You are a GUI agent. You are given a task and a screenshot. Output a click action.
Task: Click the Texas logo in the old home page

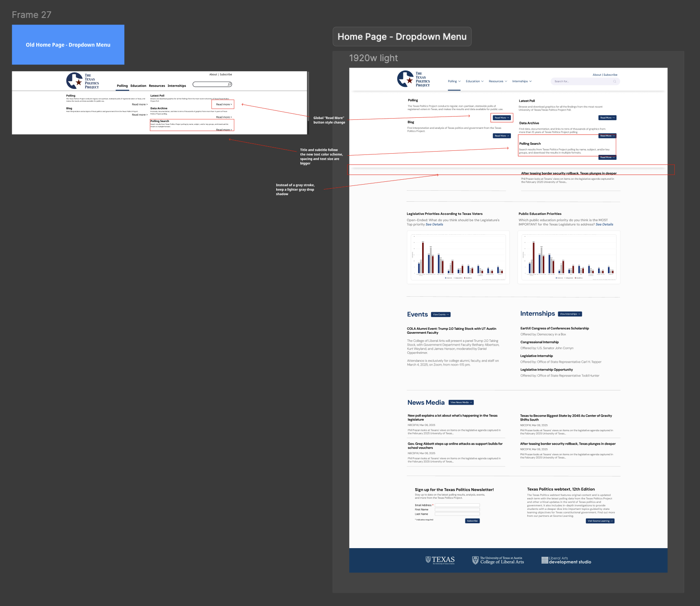click(82, 81)
